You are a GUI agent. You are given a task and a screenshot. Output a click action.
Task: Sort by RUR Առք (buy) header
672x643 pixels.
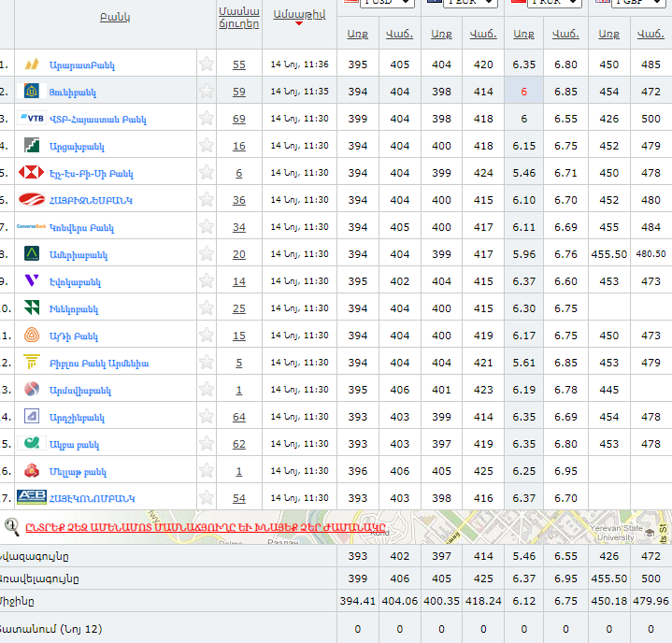523,34
